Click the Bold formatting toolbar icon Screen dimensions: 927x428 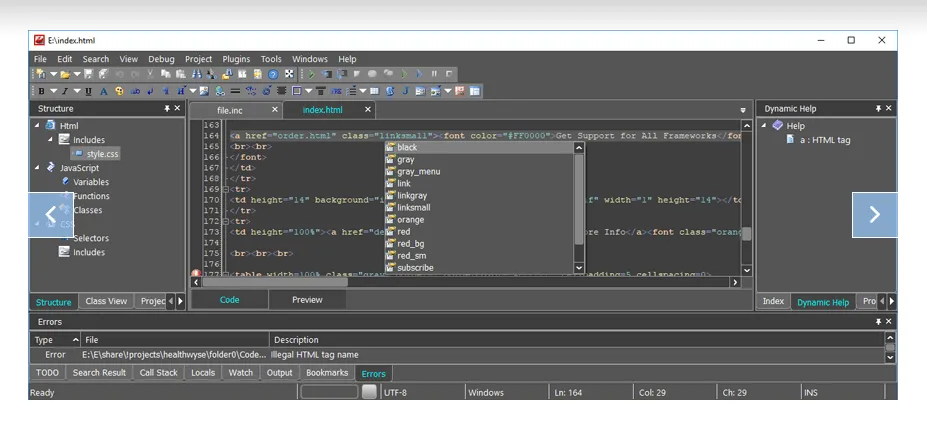tap(42, 91)
